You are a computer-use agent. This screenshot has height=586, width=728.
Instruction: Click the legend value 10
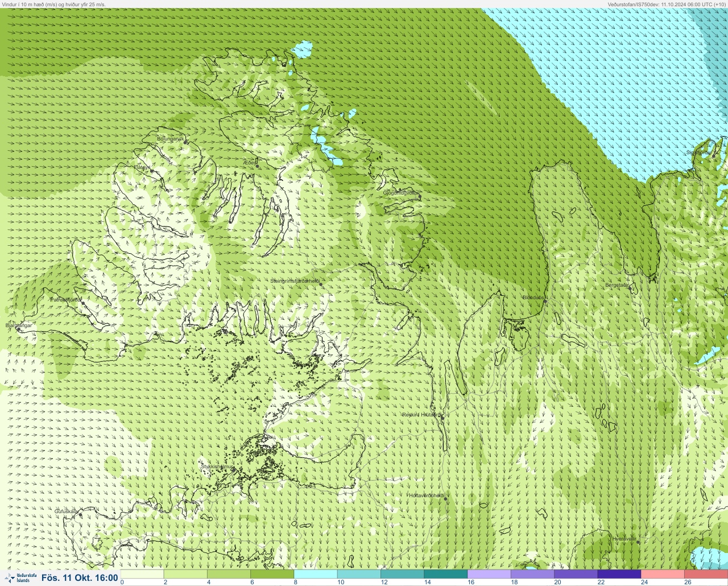340,582
